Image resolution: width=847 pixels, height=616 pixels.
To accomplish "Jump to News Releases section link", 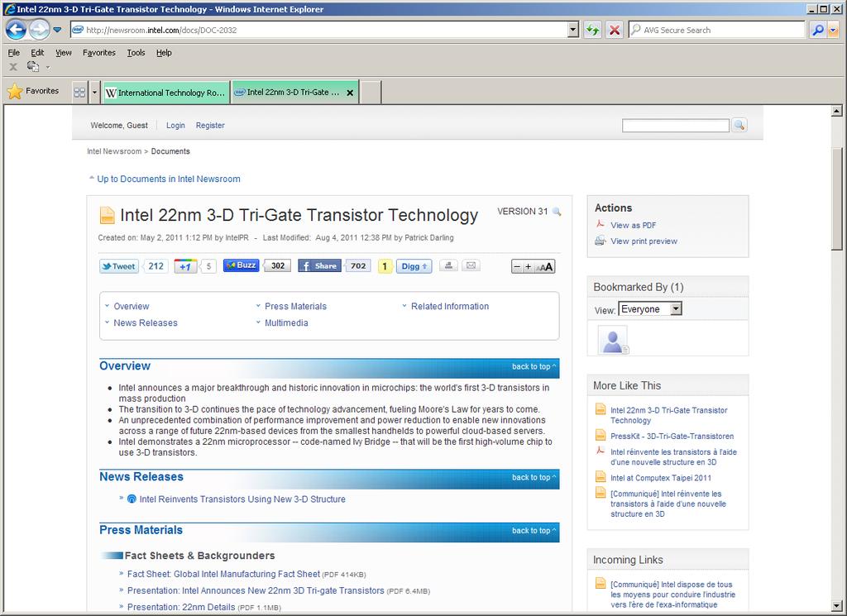I will pyautogui.click(x=146, y=322).
